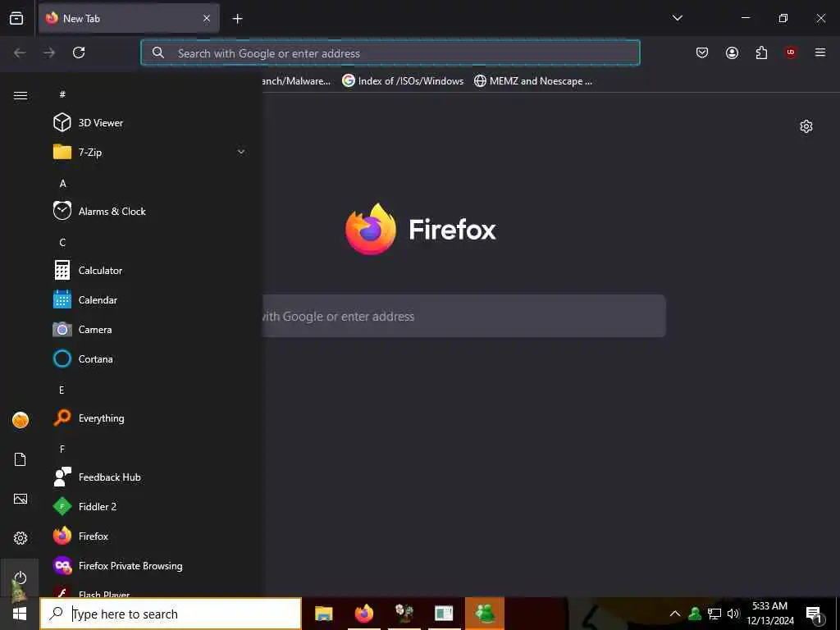Open the notification center icon

815,614
